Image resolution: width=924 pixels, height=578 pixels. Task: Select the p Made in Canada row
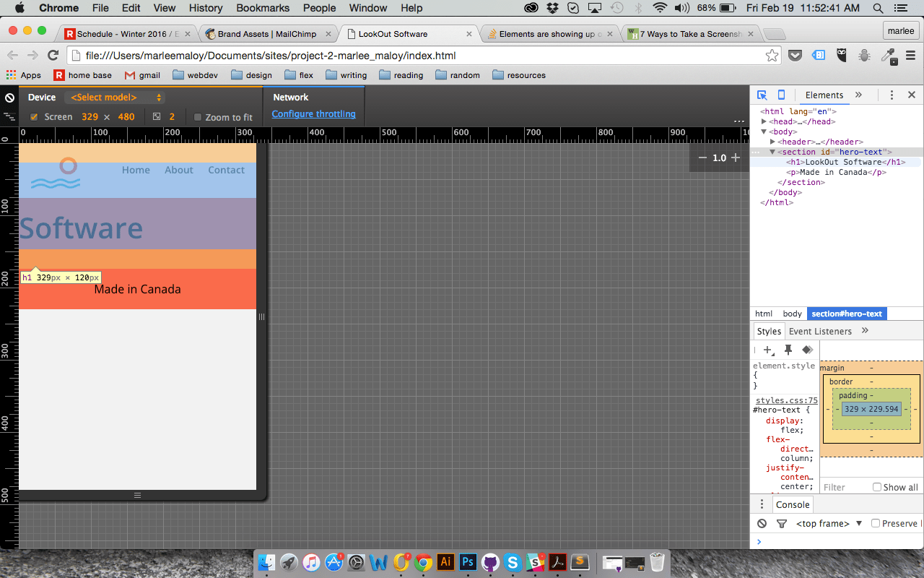pyautogui.click(x=834, y=172)
